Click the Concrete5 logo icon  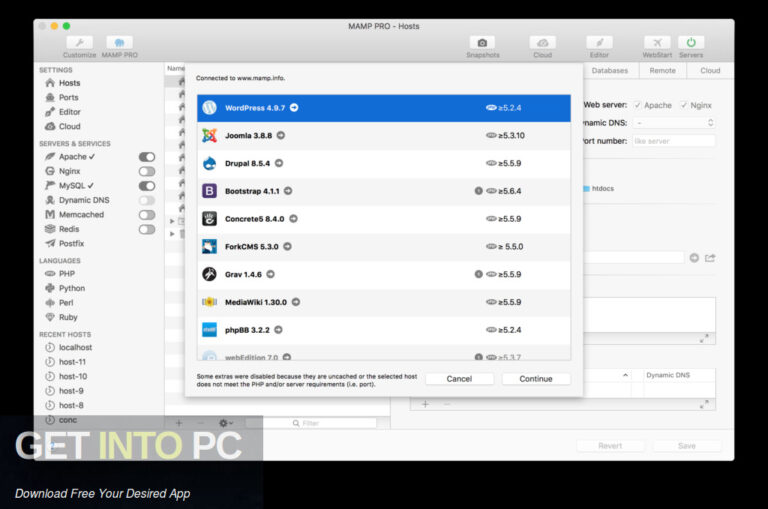tap(209, 218)
